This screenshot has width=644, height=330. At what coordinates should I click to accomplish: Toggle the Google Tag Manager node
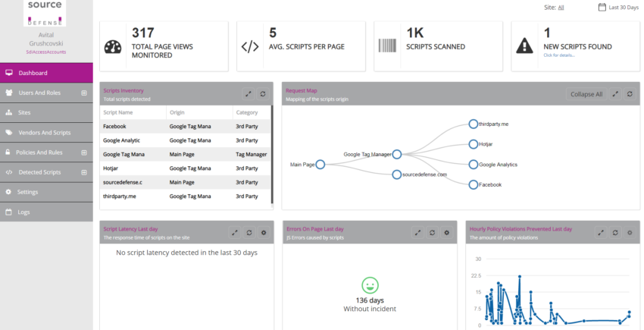point(396,154)
